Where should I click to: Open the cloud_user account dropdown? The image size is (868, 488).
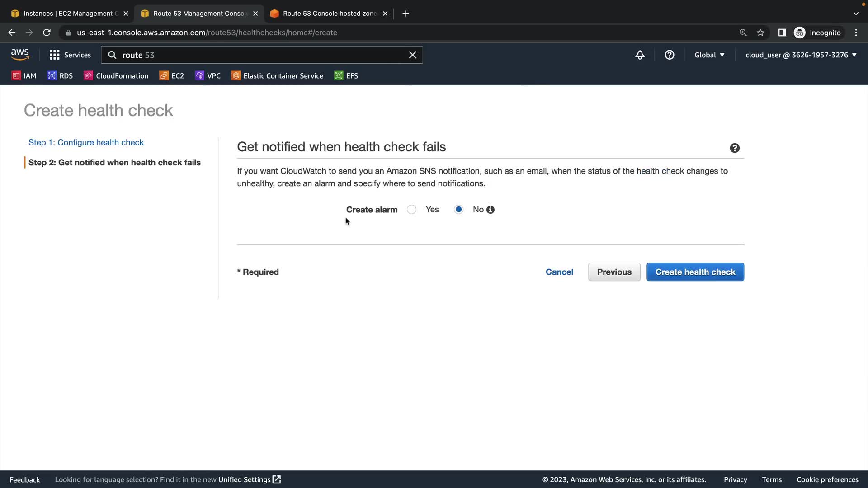pyautogui.click(x=801, y=55)
